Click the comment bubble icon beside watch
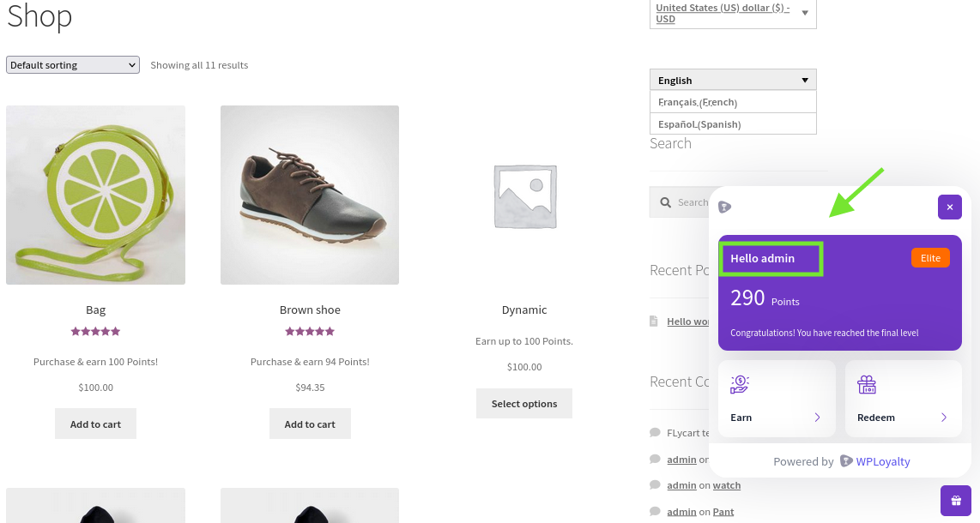980x523 pixels. [x=656, y=485]
